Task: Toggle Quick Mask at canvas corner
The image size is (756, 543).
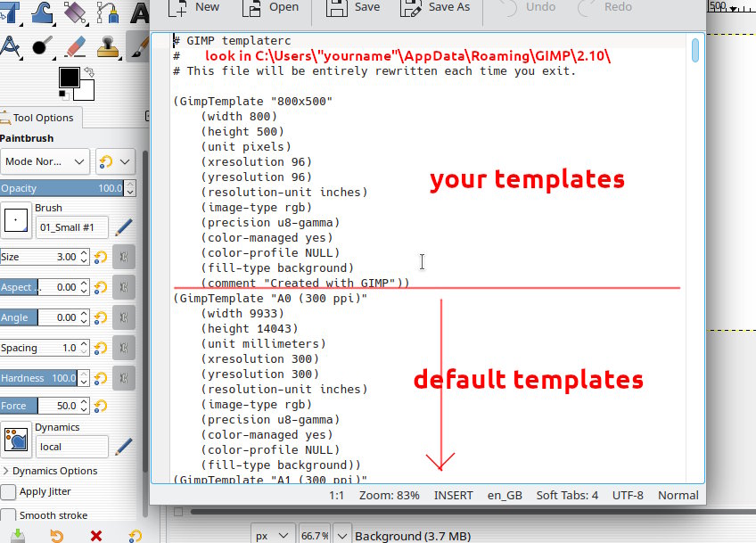Action: (x=178, y=512)
